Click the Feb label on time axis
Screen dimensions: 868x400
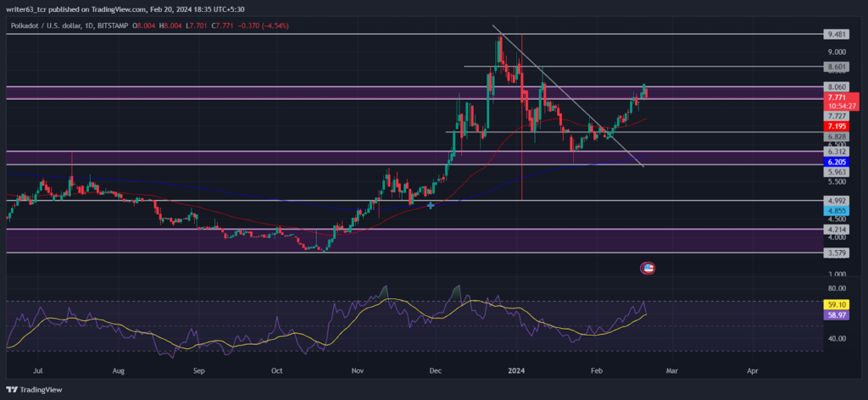[x=597, y=369]
